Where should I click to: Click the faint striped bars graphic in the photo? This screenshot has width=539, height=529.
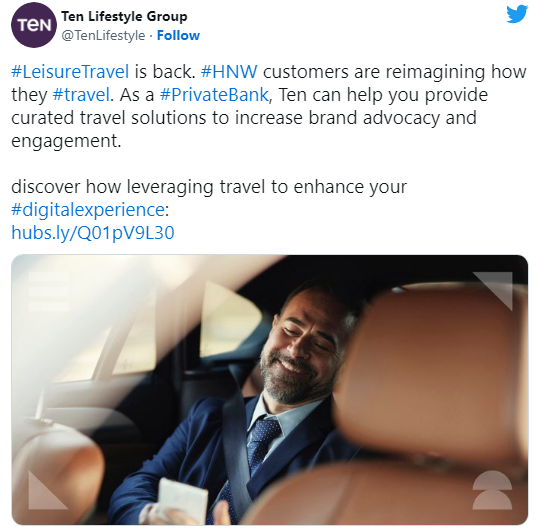[x=48, y=291]
